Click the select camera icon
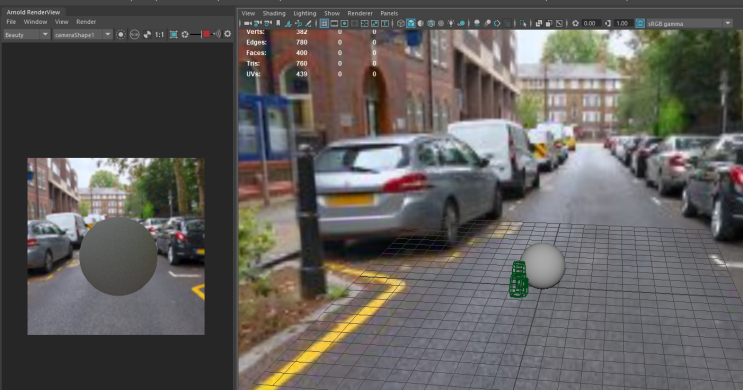This screenshot has height=390, width=743. click(248, 23)
